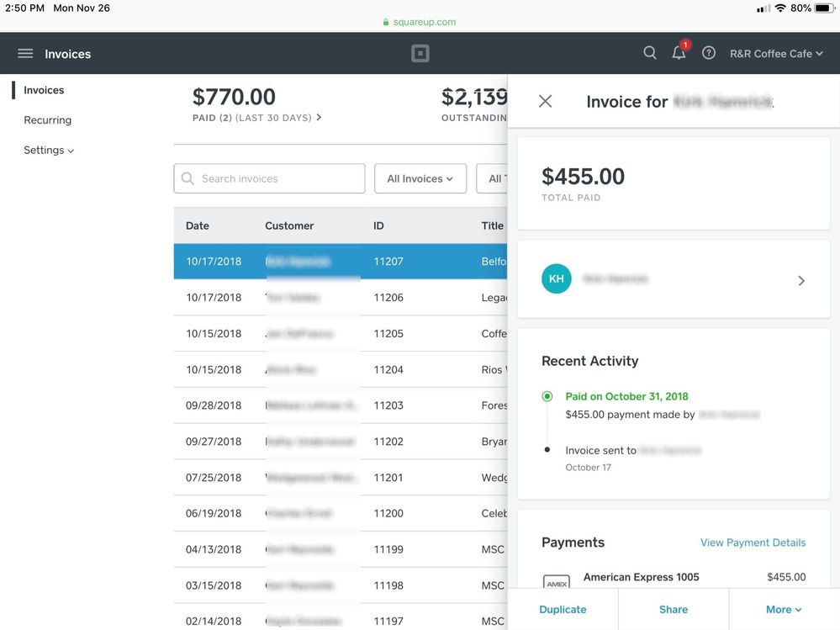Click the Square logo icon
Image resolution: width=840 pixels, height=630 pixels.
tap(420, 54)
